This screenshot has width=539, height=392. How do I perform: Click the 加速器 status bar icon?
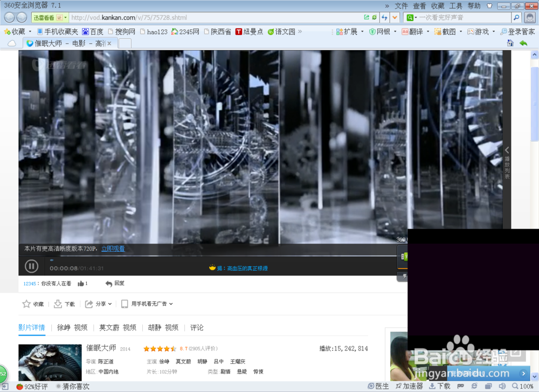point(409,386)
